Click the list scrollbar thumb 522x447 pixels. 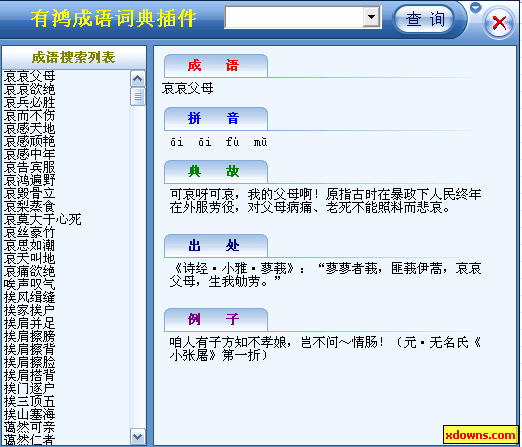138,97
